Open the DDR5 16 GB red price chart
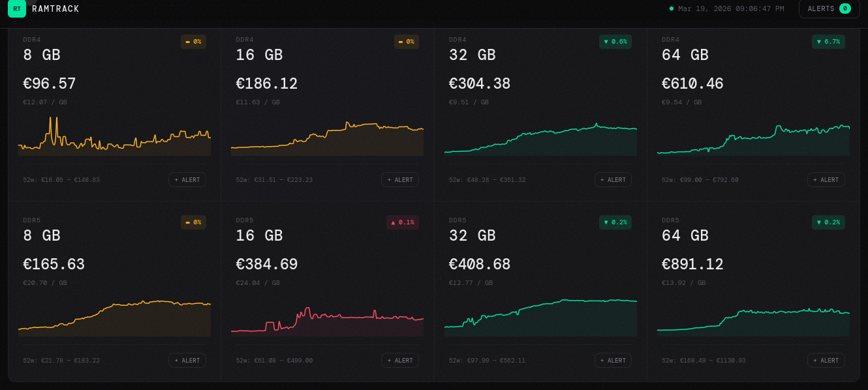Screen dimensions: 868x390 [x=327, y=320]
